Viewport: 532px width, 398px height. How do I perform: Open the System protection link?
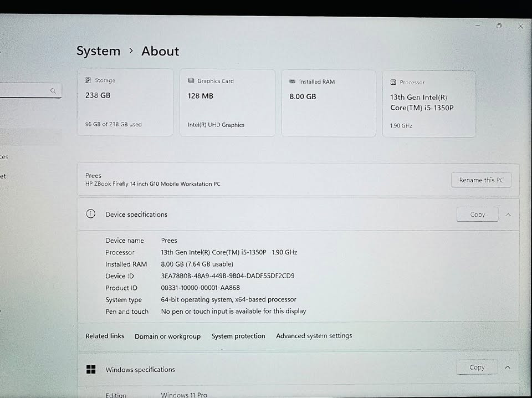[238, 336]
